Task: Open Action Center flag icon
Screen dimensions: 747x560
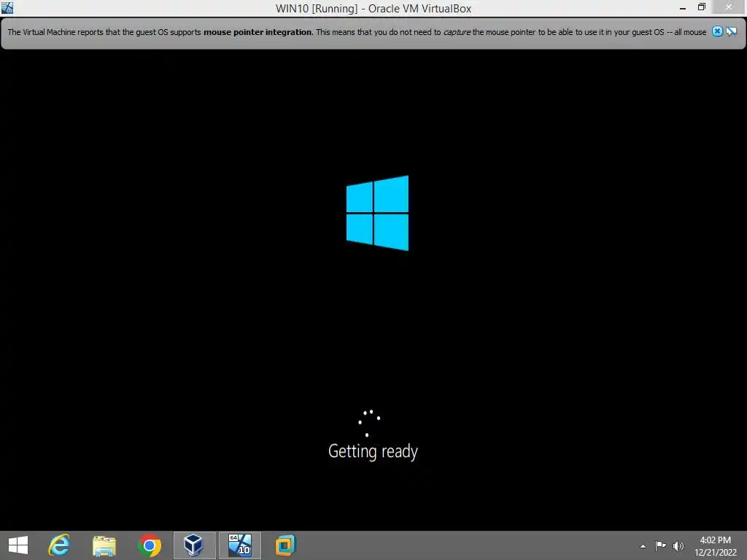Action: pyautogui.click(x=660, y=545)
